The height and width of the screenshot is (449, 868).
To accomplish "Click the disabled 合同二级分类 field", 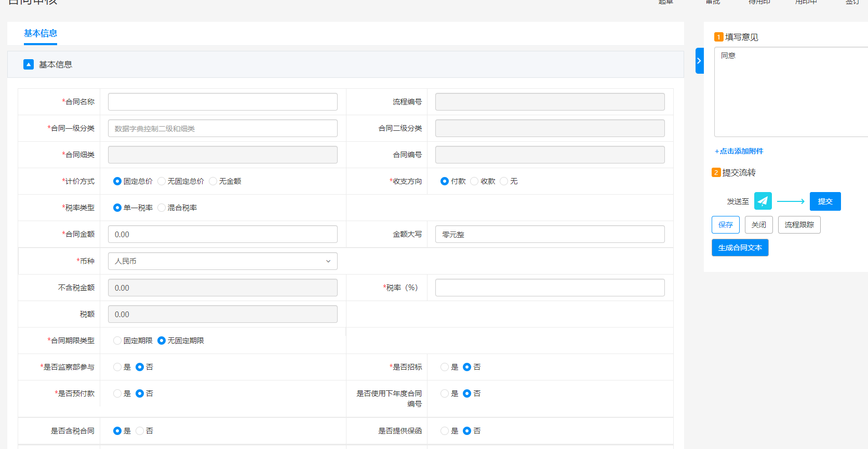I will 550,128.
